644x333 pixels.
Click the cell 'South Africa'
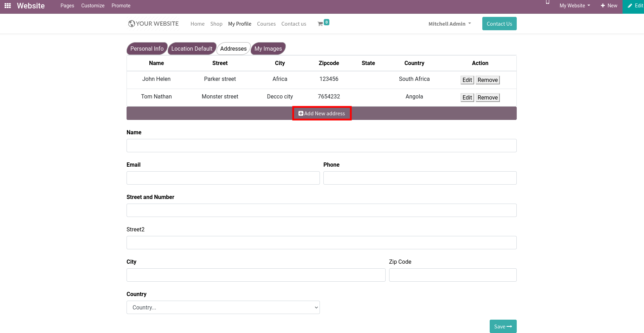pyautogui.click(x=414, y=79)
